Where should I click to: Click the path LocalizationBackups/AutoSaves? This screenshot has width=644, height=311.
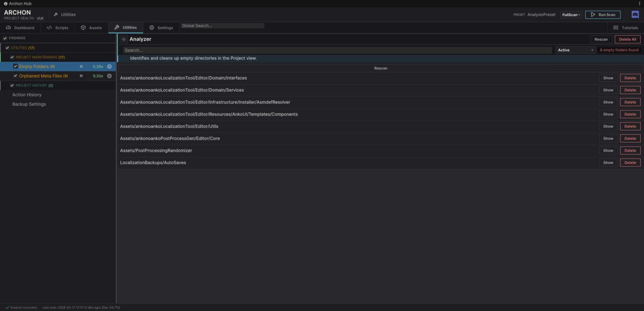(x=153, y=163)
